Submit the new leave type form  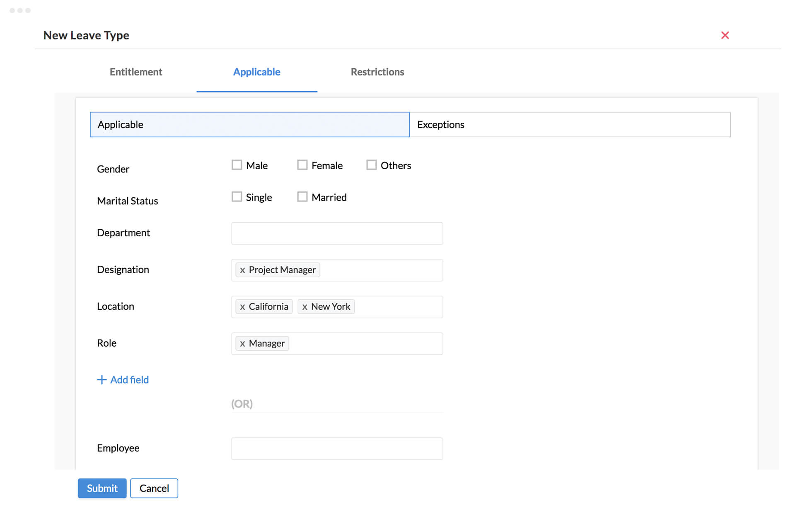[x=101, y=488]
